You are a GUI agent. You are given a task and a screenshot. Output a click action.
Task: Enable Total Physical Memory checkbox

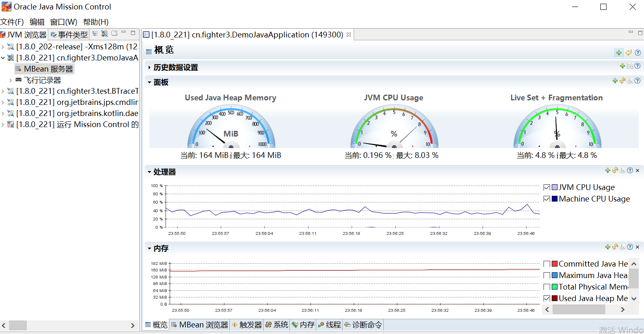[547, 287]
